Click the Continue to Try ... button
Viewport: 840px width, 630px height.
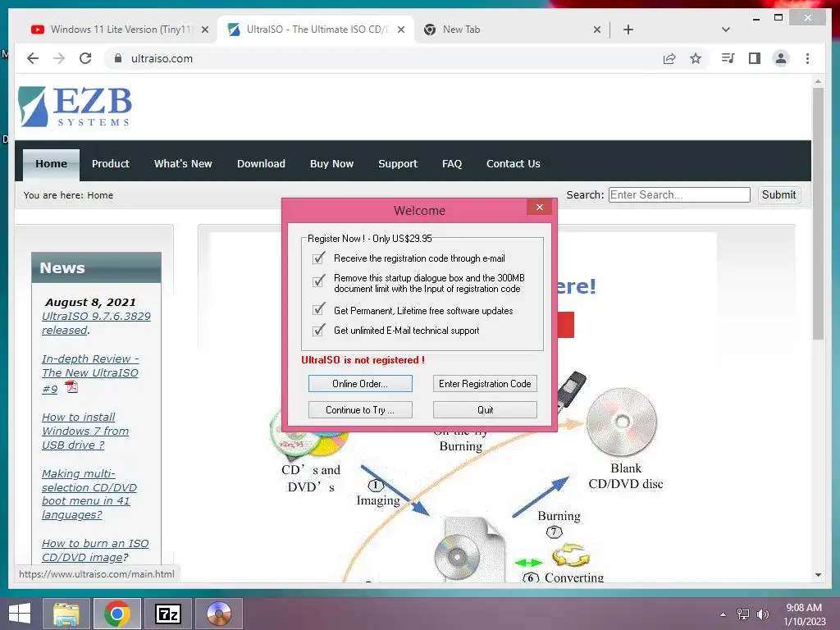pyautogui.click(x=360, y=410)
